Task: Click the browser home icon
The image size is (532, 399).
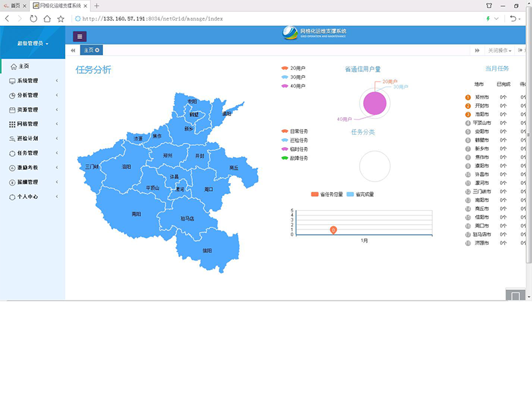Action: pos(47,19)
